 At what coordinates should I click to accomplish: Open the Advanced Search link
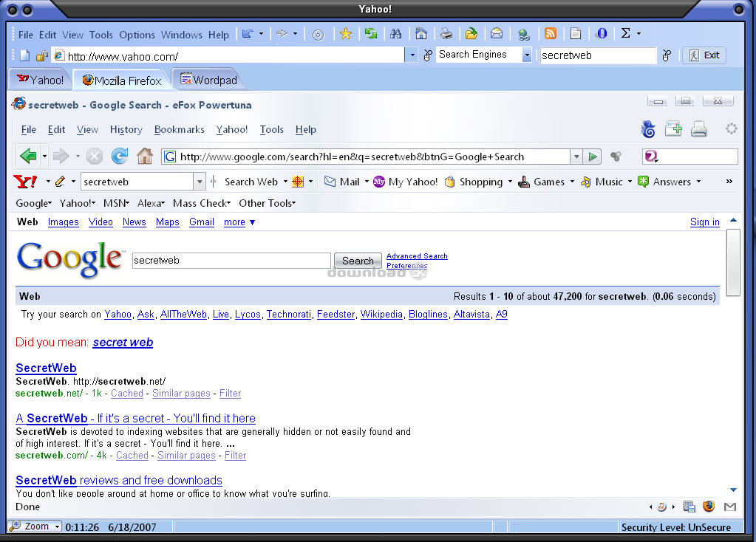click(417, 255)
